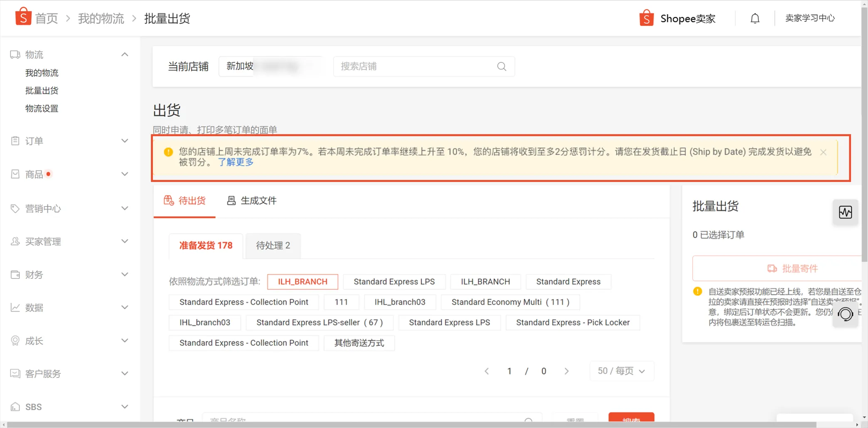Dismiss the unfulfilled order rate warning banner

click(x=823, y=152)
